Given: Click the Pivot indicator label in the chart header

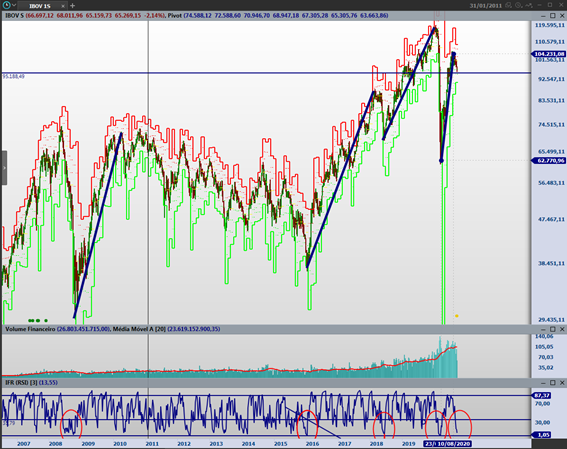Looking at the screenshot, I should tap(175, 16).
